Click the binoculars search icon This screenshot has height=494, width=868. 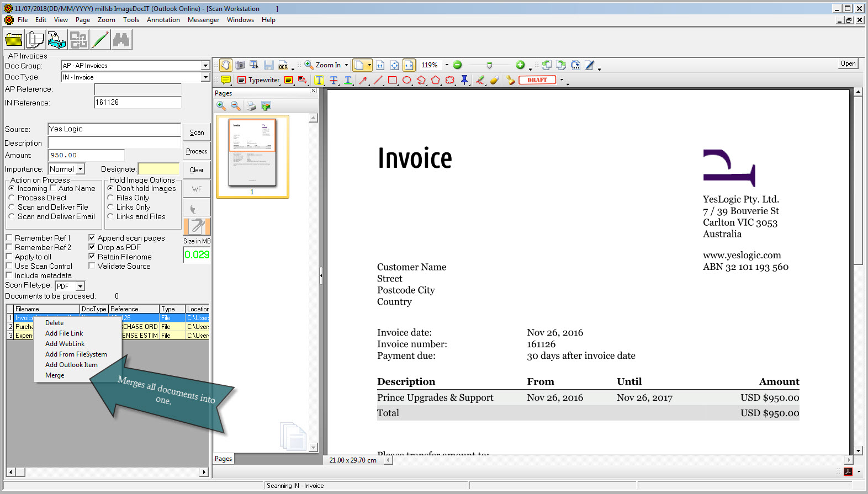pos(121,40)
